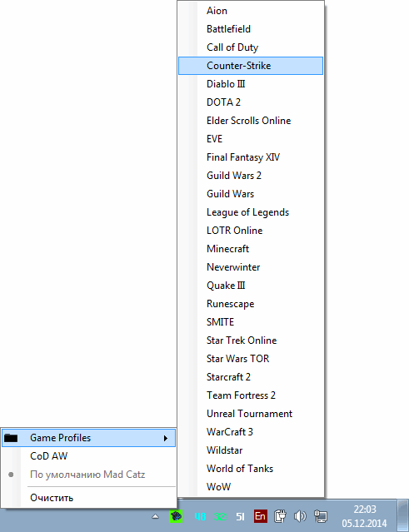Click the black folder icon beside Game Profiles

pos(11,438)
